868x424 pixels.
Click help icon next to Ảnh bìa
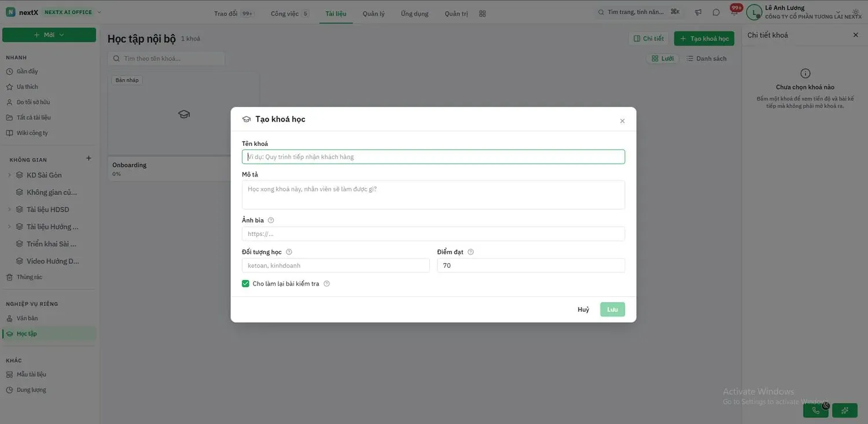pyautogui.click(x=271, y=220)
